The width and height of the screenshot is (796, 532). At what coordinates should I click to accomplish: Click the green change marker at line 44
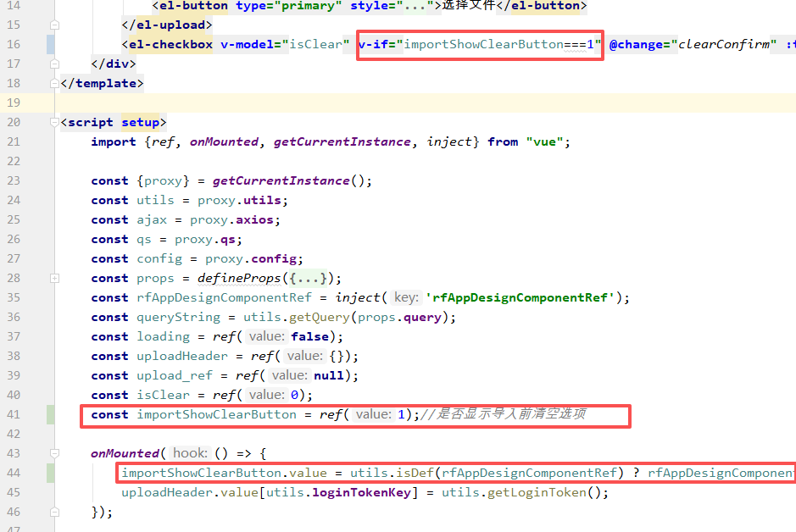point(50,473)
